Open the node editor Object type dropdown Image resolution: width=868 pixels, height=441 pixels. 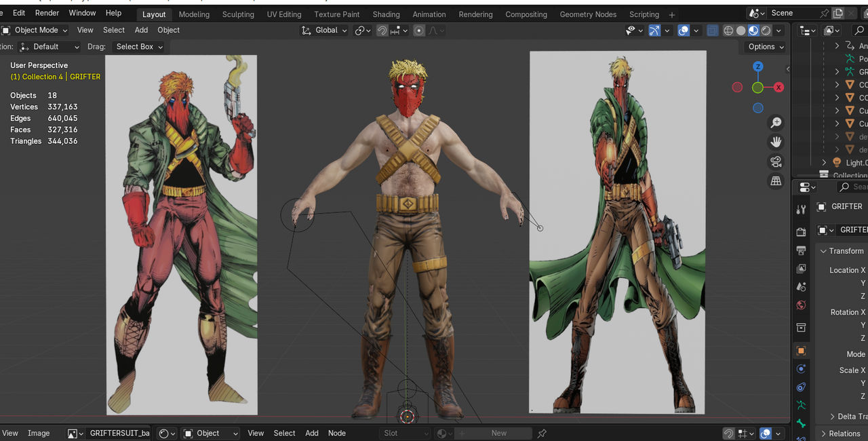[211, 434]
